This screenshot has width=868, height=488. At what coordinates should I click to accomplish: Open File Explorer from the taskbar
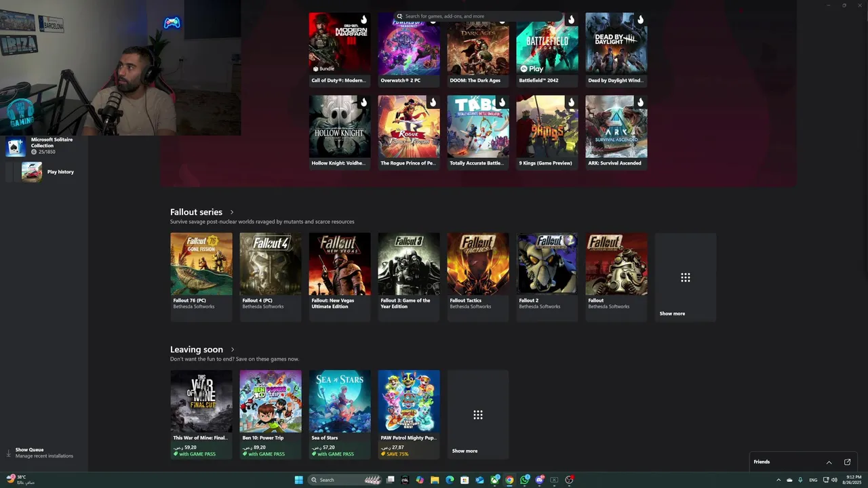point(435,480)
